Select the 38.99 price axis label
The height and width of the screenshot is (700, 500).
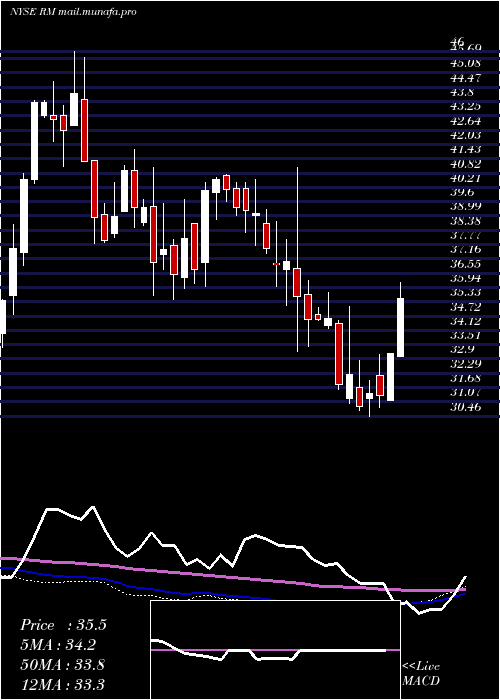point(466,207)
